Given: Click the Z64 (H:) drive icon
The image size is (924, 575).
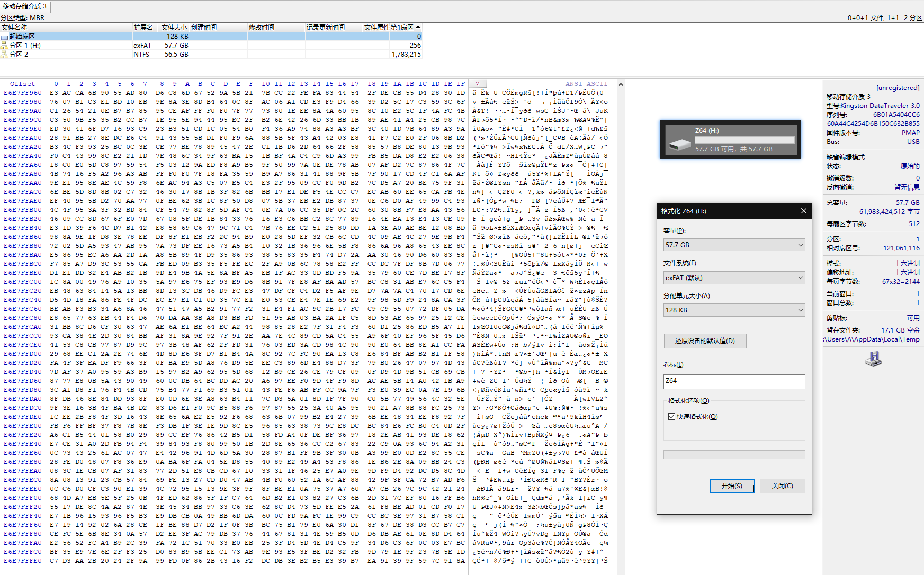Looking at the screenshot, I should click(x=680, y=143).
